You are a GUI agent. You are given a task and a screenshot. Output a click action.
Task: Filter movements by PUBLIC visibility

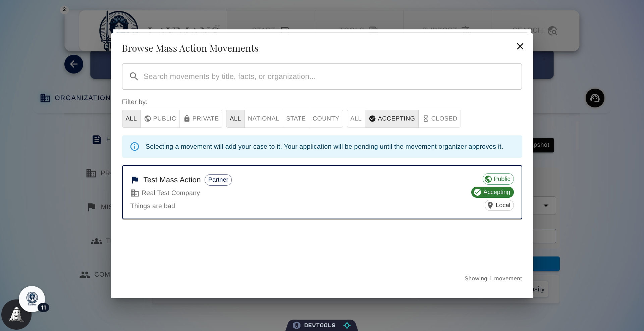coord(160,119)
